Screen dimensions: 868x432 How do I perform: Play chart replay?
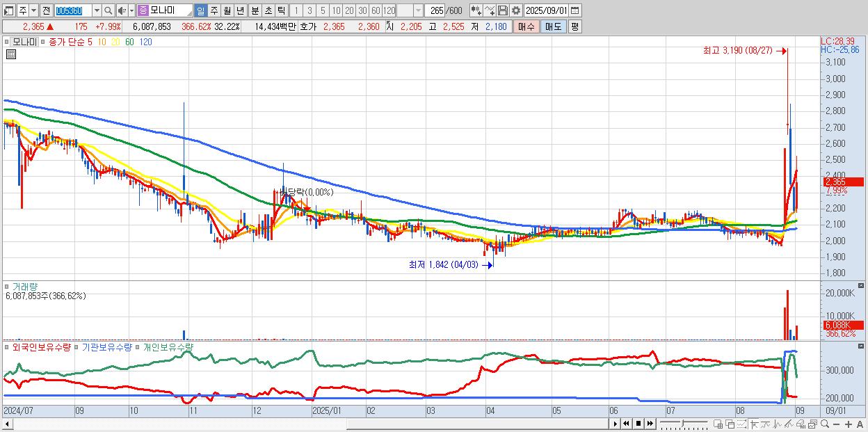(616, 424)
